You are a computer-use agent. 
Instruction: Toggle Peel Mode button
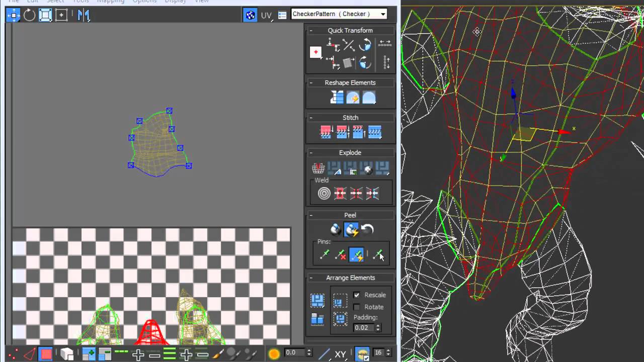point(351,230)
